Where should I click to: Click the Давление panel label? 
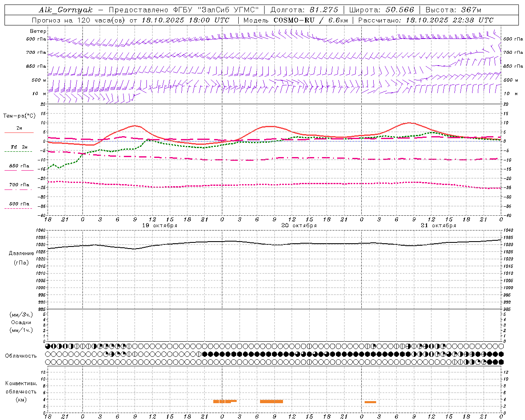point(21,253)
